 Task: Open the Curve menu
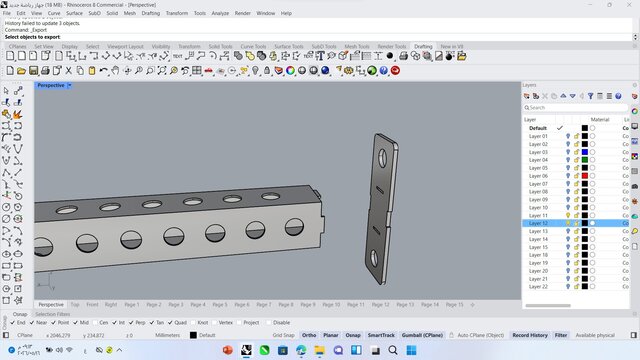point(54,13)
